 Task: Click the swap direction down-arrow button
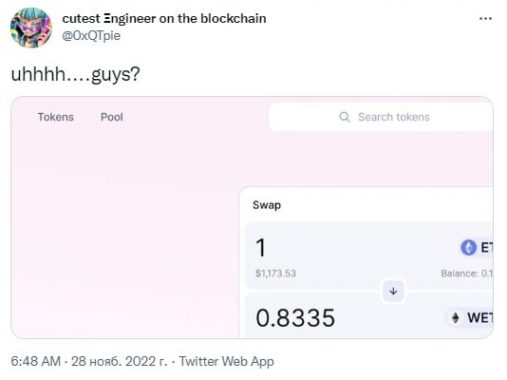pyautogui.click(x=393, y=291)
